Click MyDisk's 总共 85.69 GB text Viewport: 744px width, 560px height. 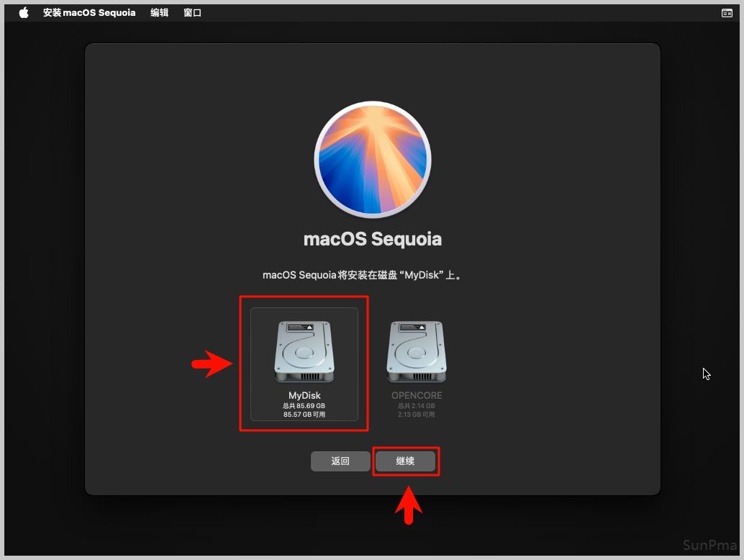tap(304, 406)
